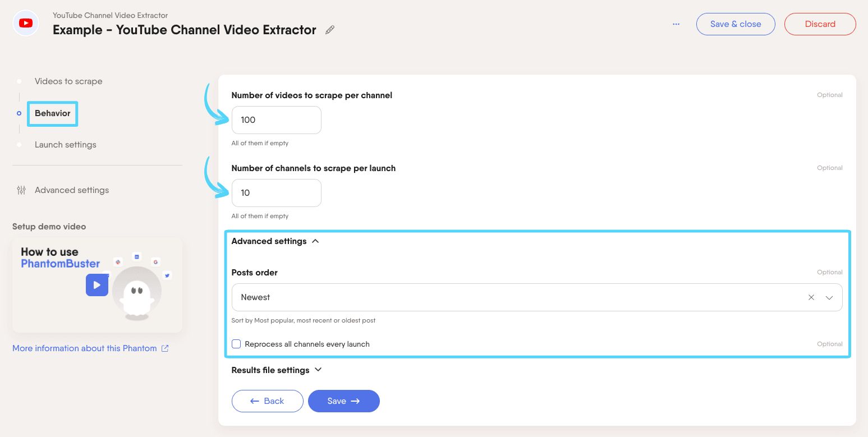Go to the Videos to scrape step

(x=68, y=81)
